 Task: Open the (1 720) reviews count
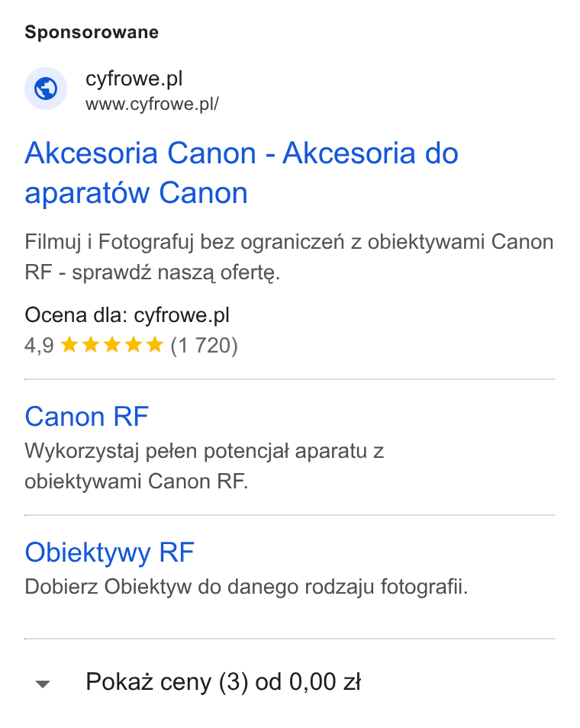204,346
